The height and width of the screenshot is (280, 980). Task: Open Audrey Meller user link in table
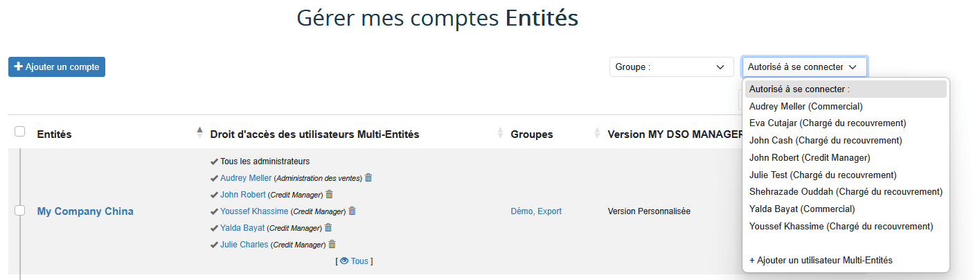[x=246, y=178]
